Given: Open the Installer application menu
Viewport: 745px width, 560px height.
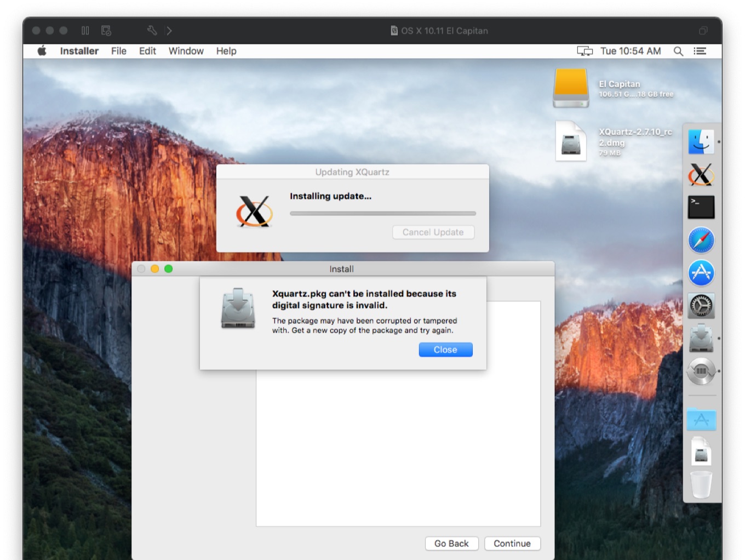Looking at the screenshot, I should tap(79, 51).
